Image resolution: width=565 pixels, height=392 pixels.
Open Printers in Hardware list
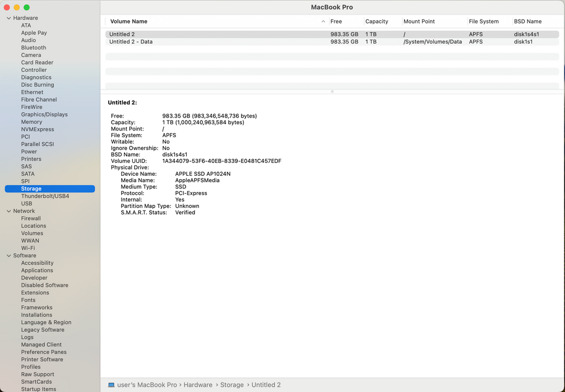coord(31,158)
